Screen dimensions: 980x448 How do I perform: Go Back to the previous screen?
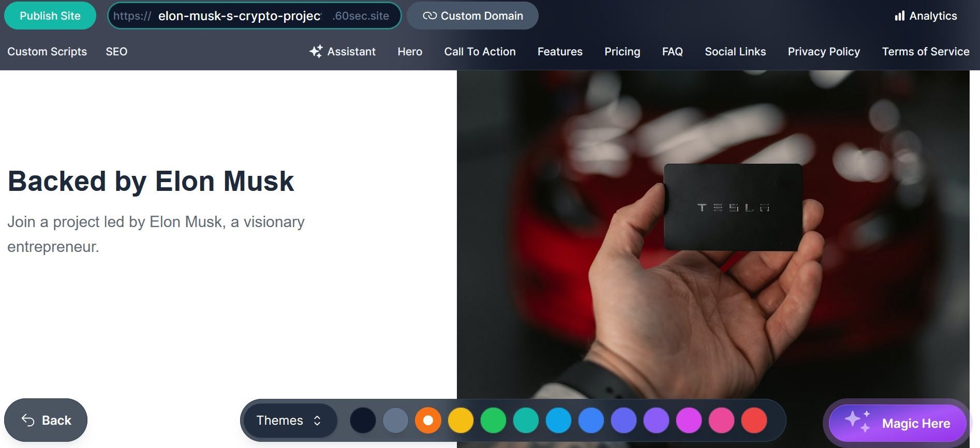(46, 420)
